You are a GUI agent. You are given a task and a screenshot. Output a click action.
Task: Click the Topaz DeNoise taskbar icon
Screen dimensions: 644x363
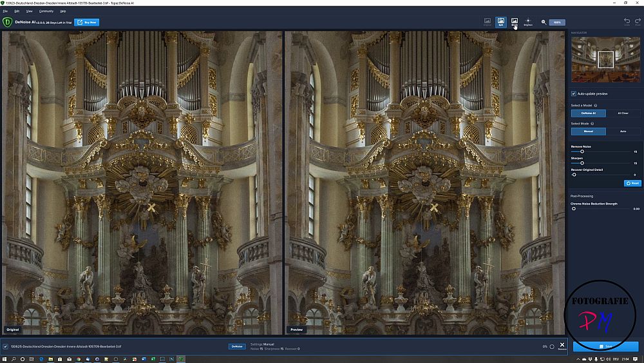181,359
